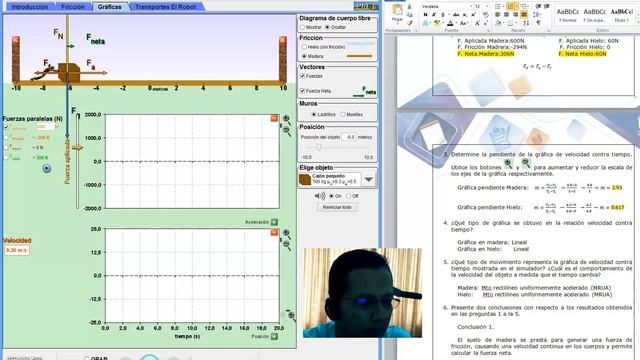Image resolution: width=640 pixels, height=360 pixels.
Task: Click the sort A-Z icon in Word
Action: (527, 23)
